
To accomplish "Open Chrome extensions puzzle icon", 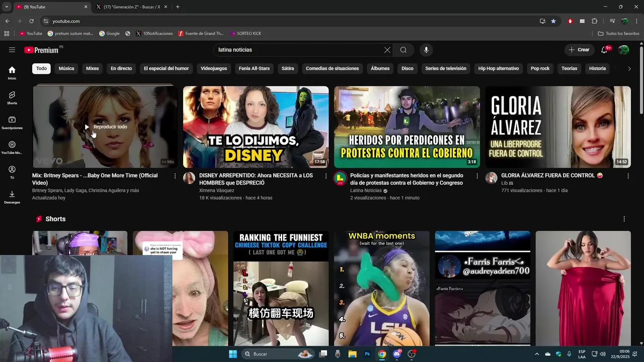I will point(594,21).
